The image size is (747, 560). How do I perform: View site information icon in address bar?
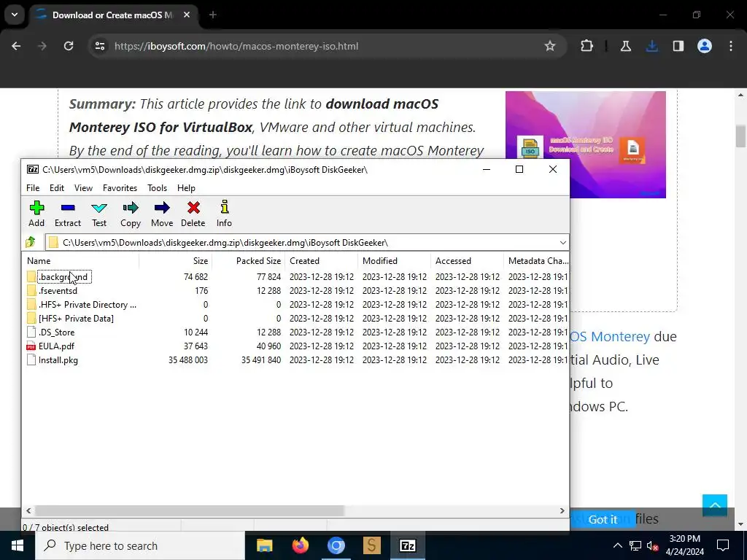pyautogui.click(x=100, y=46)
